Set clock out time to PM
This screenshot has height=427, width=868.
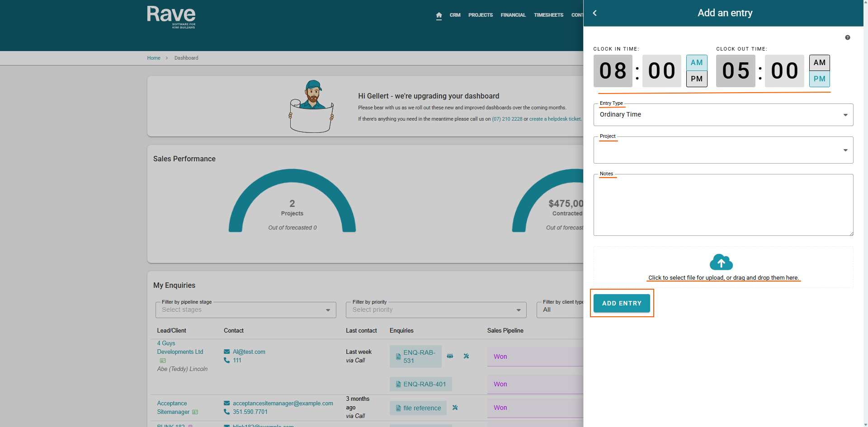click(819, 79)
